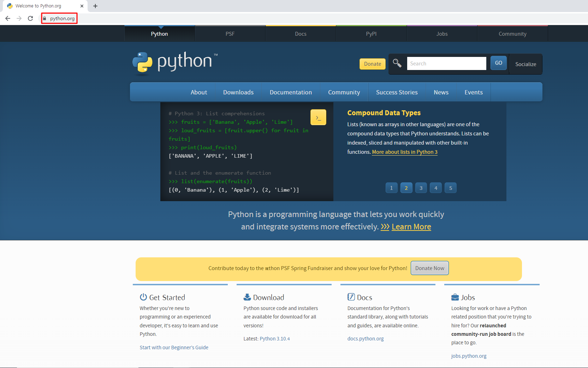Click the Compound Data Types heading
Screen dimensions: 588x368
pyautogui.click(x=384, y=113)
